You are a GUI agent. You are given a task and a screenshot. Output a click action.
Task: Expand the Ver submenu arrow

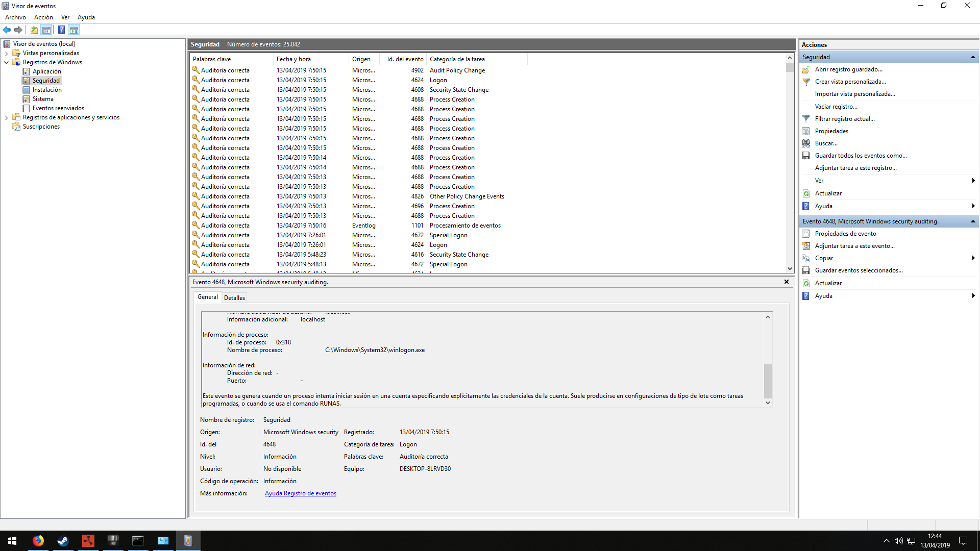[973, 181]
